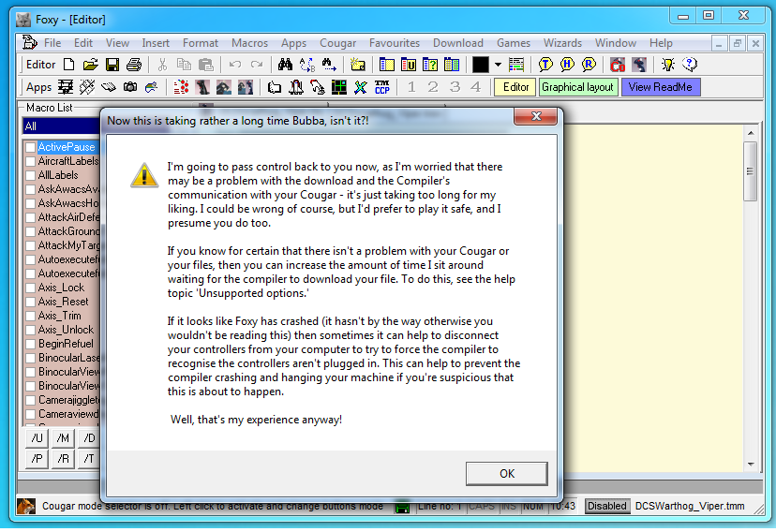Click the TM CCP icon
The width and height of the screenshot is (776, 532).
pos(382,87)
